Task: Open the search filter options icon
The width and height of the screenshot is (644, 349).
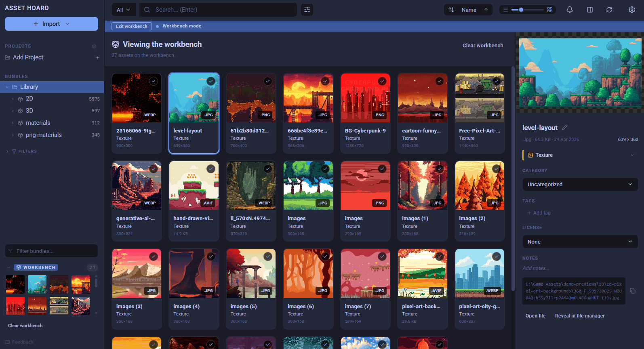Action: pyautogui.click(x=307, y=10)
